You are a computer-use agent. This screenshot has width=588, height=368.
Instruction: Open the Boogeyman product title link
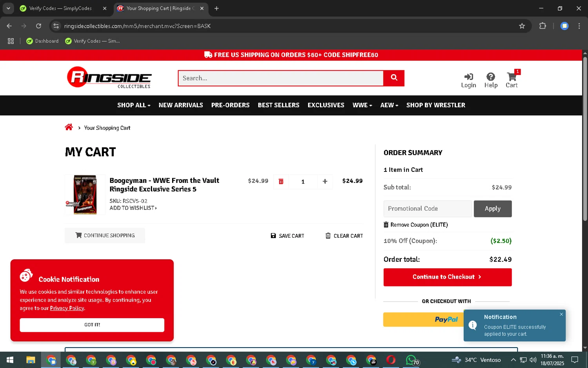[164, 185]
